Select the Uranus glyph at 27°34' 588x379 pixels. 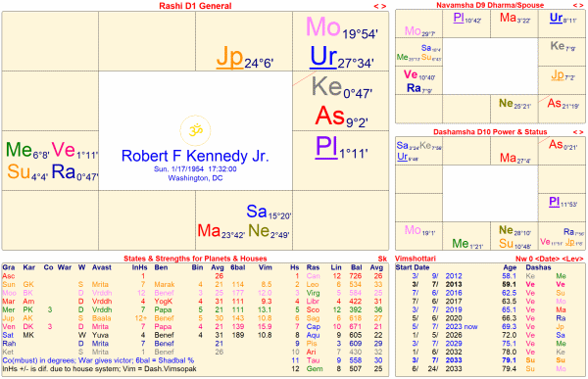(323, 57)
